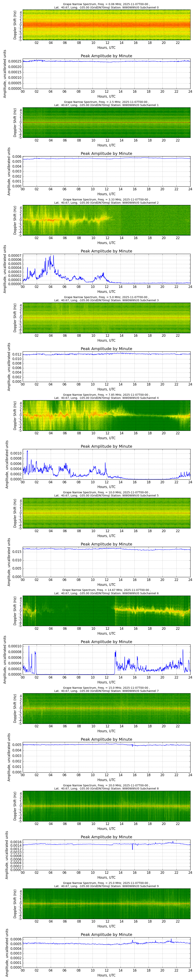Image resolution: width=196 pixels, height=980 pixels.
Task: Select the 5.0 MHz Doppler spectrogram image
Action: (x=106, y=318)
